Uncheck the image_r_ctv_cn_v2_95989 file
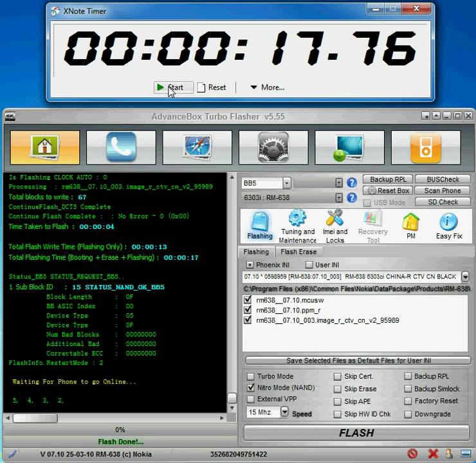476x463 pixels. click(x=248, y=320)
